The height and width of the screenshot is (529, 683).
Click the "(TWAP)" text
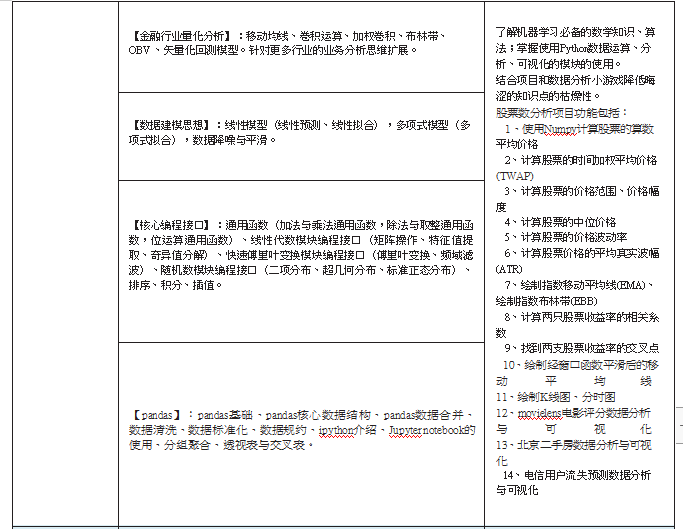515,175
